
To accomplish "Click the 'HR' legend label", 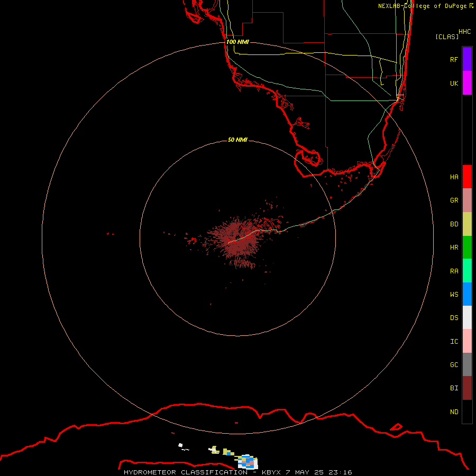I will click(x=454, y=248).
